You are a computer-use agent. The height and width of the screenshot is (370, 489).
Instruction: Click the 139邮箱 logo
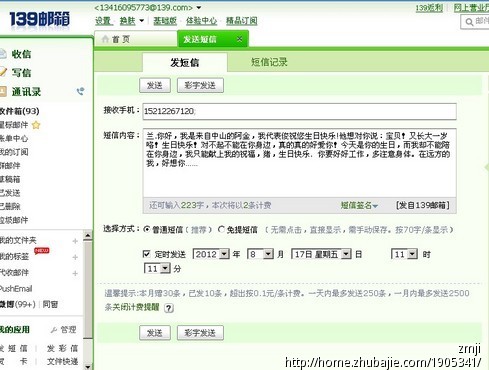[39, 19]
